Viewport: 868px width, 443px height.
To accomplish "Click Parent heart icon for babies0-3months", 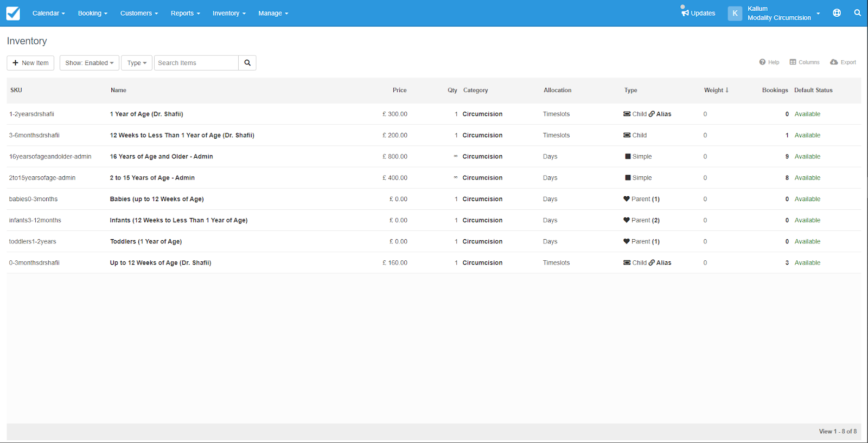I will (x=627, y=199).
